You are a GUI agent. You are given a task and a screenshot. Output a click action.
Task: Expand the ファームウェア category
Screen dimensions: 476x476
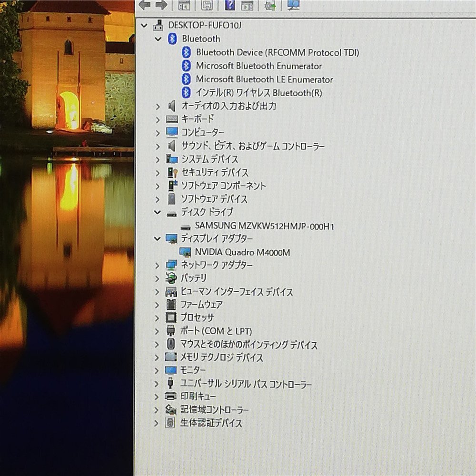coord(157,305)
